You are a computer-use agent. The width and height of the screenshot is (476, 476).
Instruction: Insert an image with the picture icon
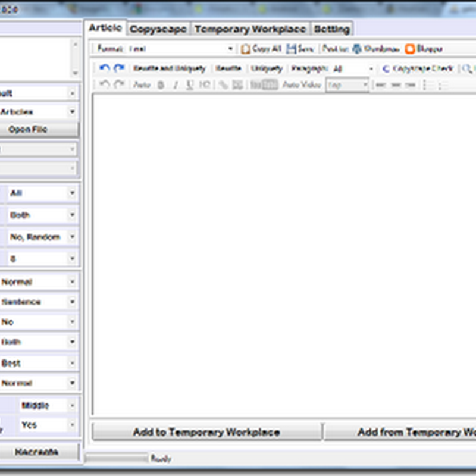point(237,85)
